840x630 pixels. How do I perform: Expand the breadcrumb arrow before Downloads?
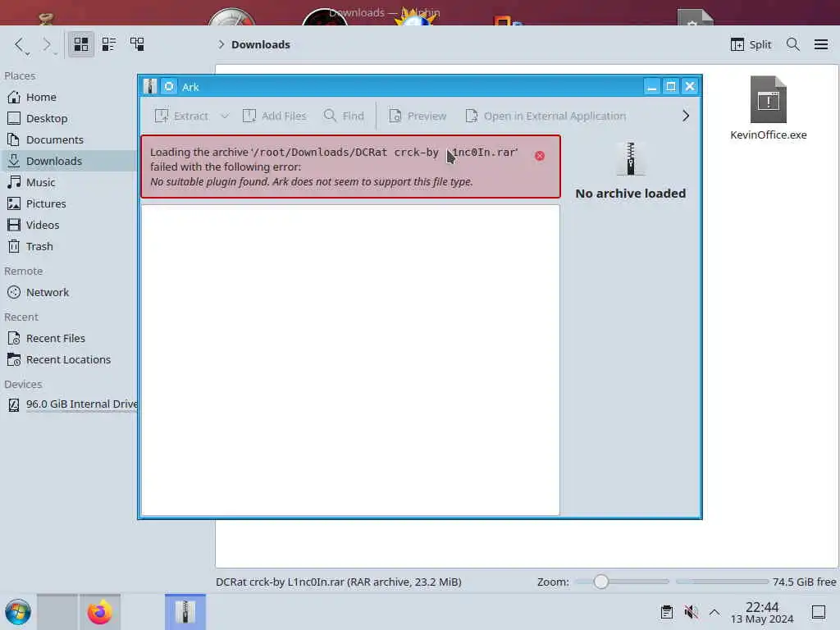(221, 44)
